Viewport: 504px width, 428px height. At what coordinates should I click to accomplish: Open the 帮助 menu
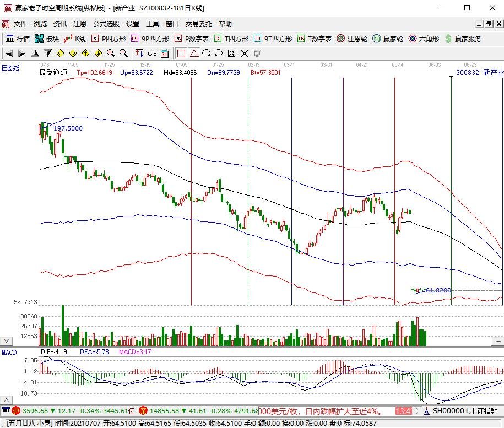(x=225, y=24)
